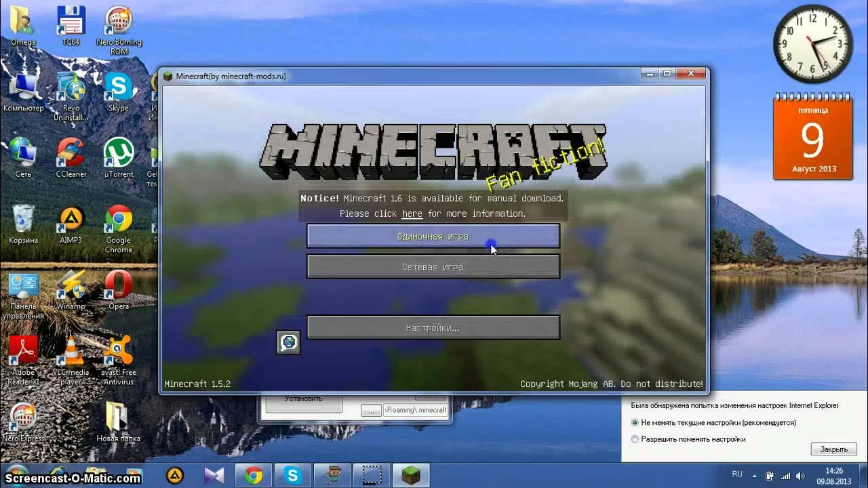Click the screen recorder selection taskbar icon

pyautogui.click(x=372, y=475)
